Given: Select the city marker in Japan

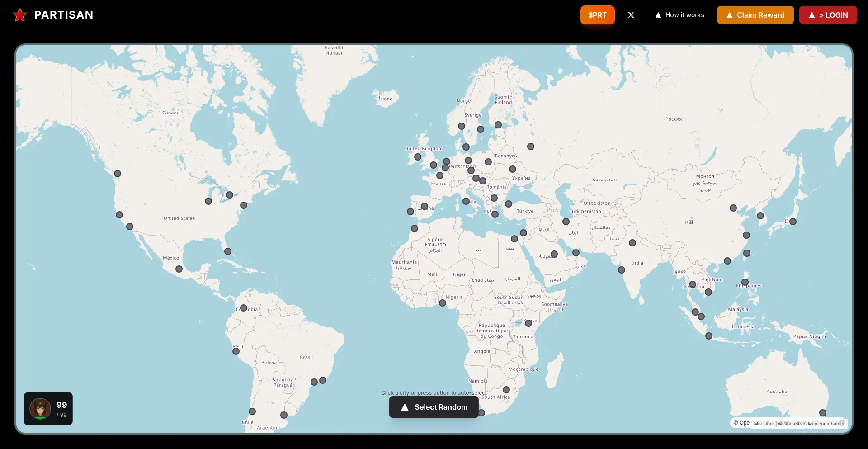Looking at the screenshot, I should 793,222.
